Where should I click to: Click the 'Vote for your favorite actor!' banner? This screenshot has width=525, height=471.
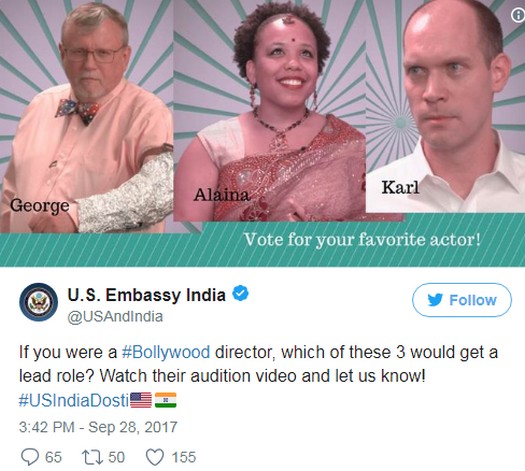click(362, 240)
